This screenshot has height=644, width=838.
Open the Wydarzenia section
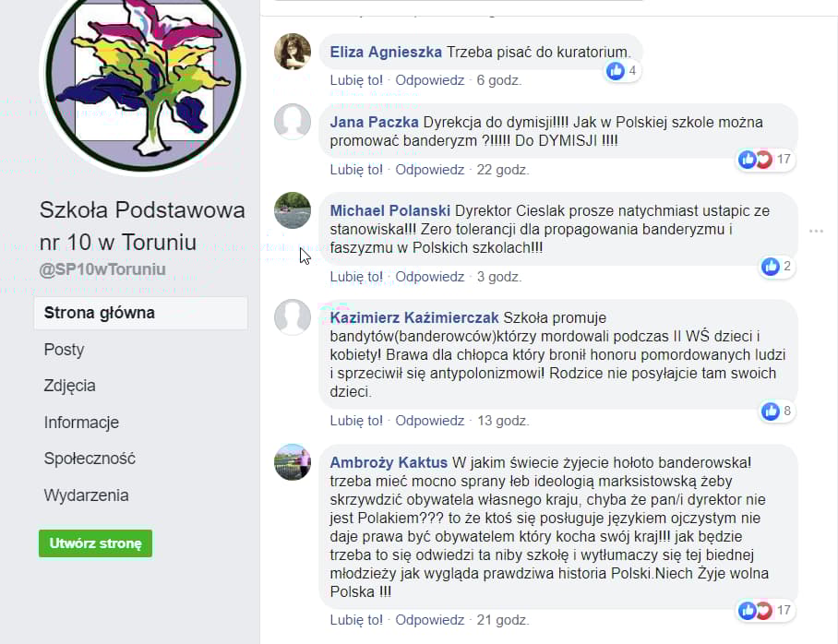[86, 495]
